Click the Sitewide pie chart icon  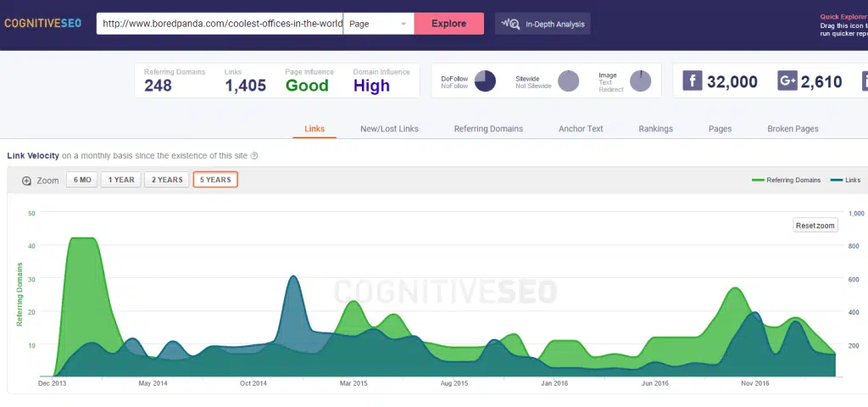point(568,81)
